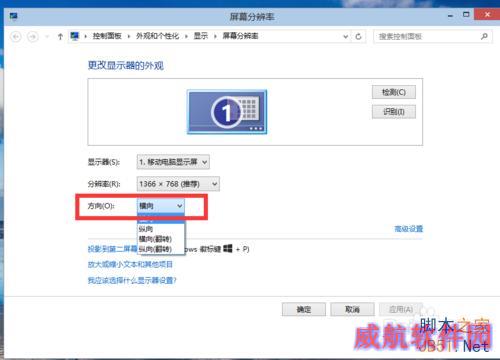Click the Forward navigation arrow
The width and height of the screenshot is (500, 360).
coord(33,36)
